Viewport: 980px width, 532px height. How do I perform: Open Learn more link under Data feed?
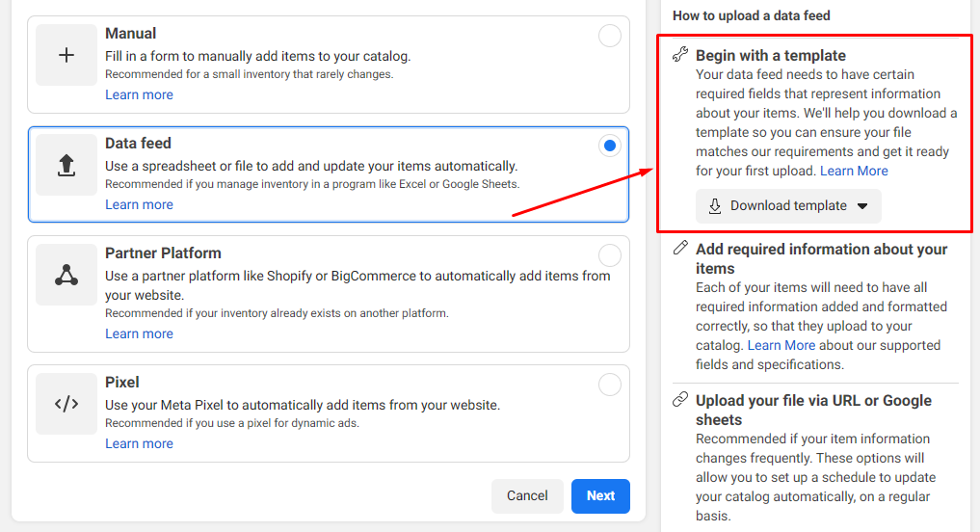click(x=139, y=204)
